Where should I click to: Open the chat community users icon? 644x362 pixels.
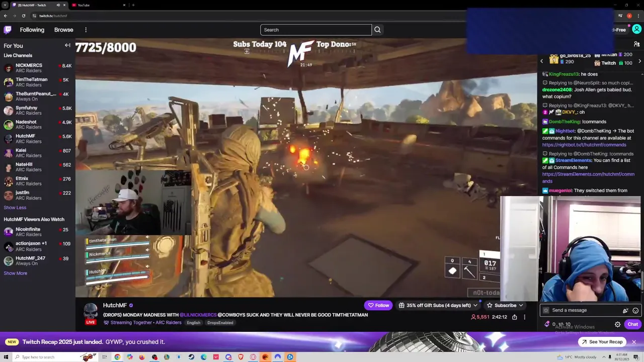(636, 44)
